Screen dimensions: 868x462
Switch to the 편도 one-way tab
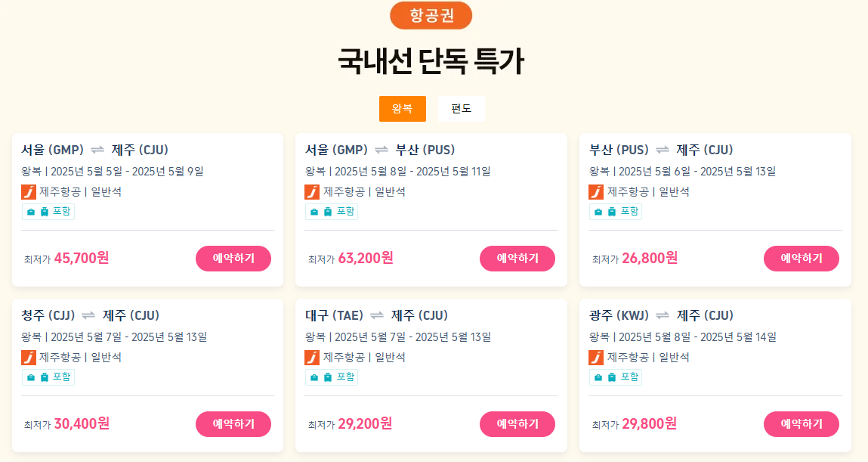461,109
